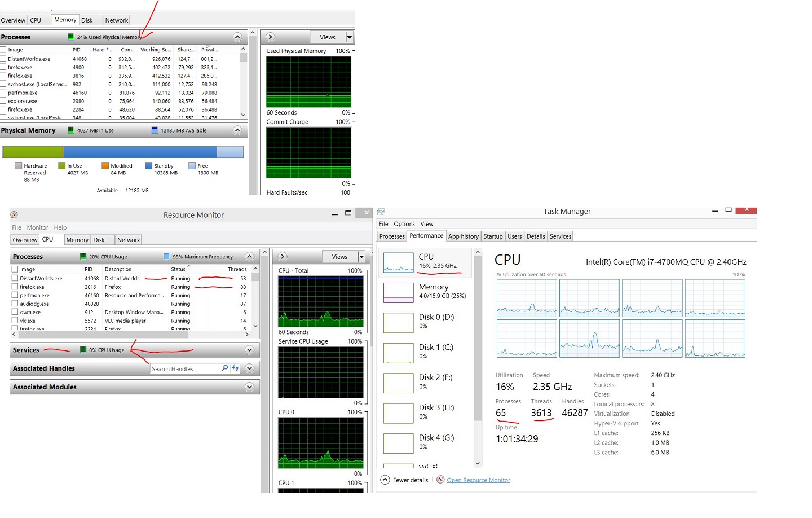The height and width of the screenshot is (518, 812).
Task: Click the physical memory usage bar
Action: [122, 152]
